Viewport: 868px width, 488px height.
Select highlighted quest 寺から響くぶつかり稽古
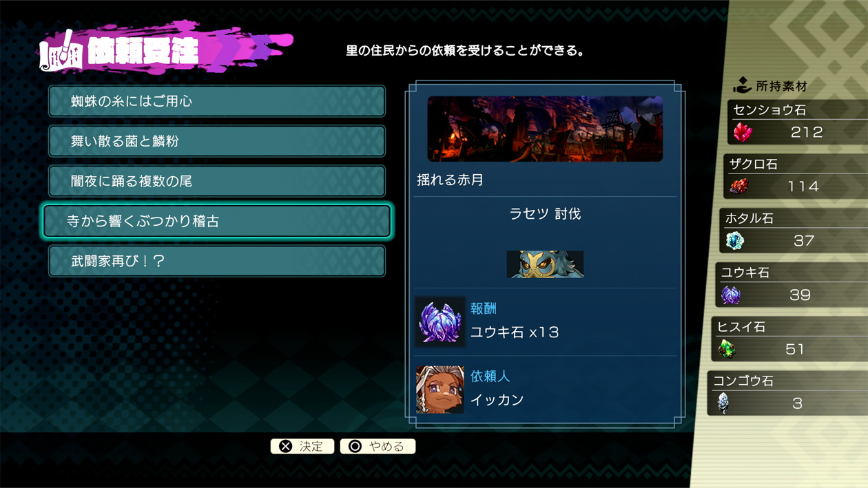(217, 221)
